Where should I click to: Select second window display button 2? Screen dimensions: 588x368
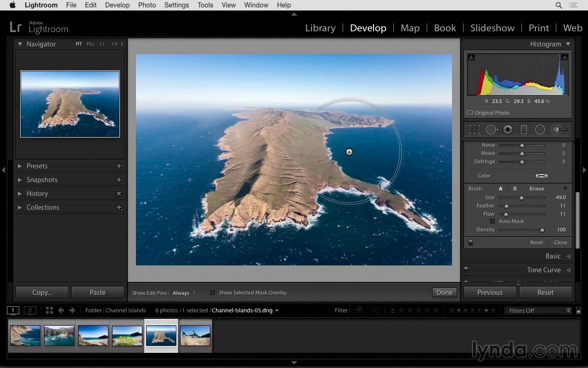30,310
